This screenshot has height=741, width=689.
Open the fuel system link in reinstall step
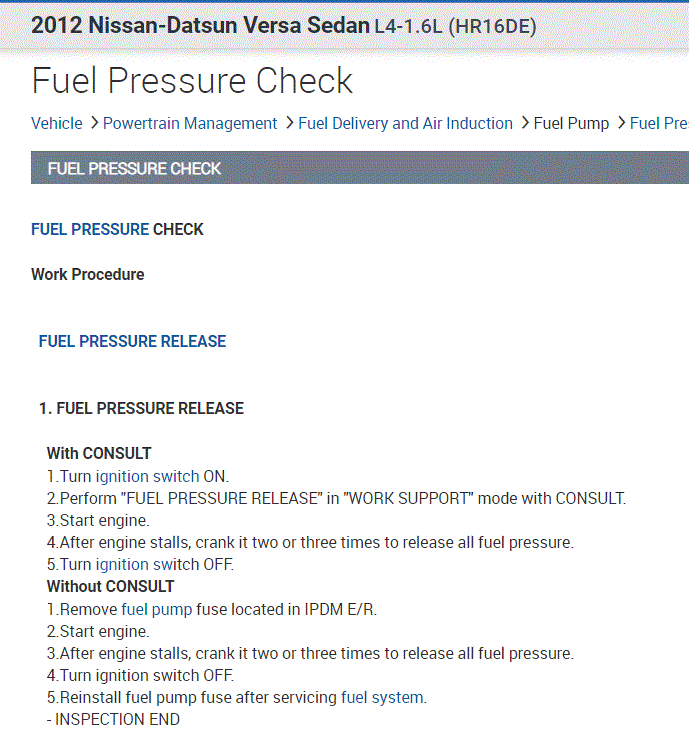(383, 698)
